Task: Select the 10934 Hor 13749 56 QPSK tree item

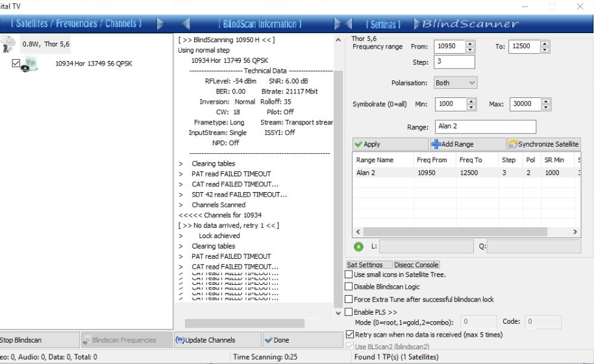Action: [x=93, y=64]
